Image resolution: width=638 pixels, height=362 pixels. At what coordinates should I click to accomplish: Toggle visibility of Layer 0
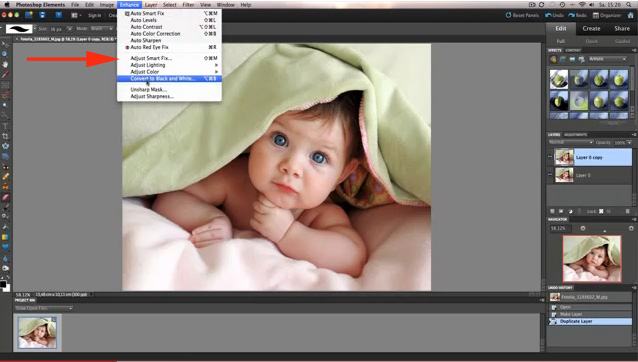[x=550, y=175]
